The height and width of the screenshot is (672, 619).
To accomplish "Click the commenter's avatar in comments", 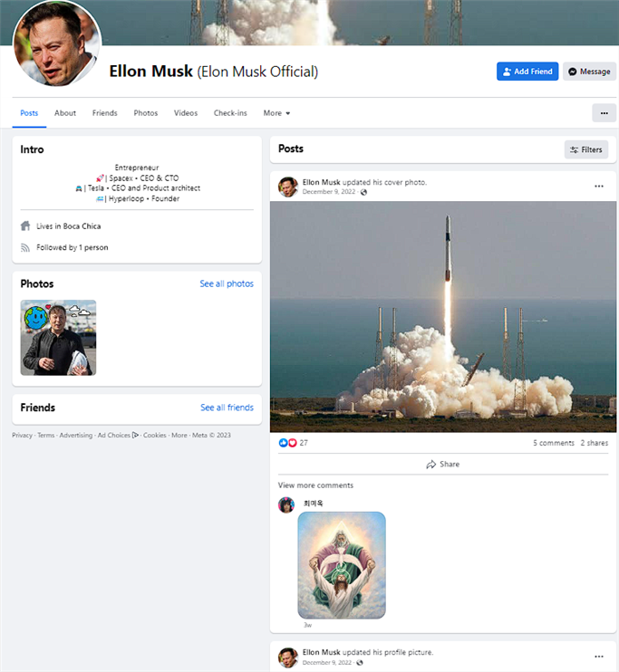I will click(286, 504).
